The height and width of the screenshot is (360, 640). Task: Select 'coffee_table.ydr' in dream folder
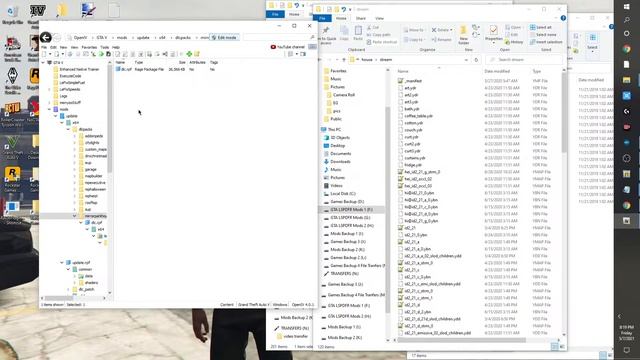pyautogui.click(x=418, y=116)
